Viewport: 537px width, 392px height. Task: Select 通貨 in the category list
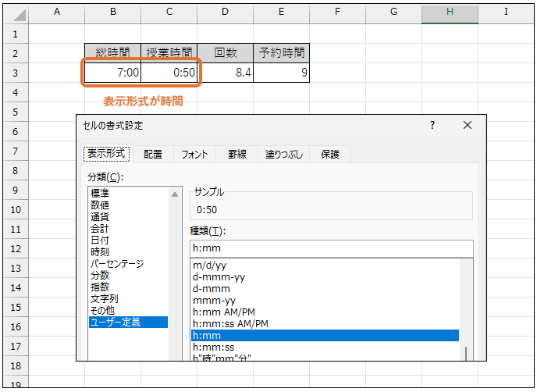(x=100, y=216)
